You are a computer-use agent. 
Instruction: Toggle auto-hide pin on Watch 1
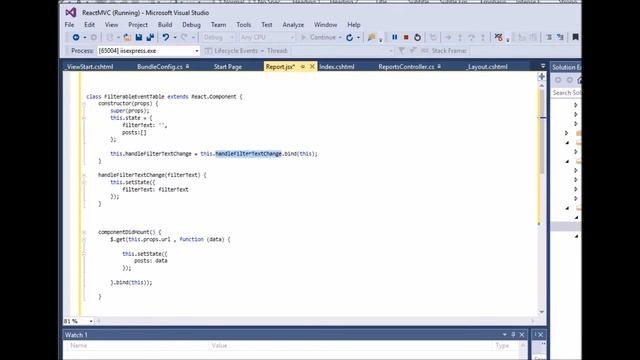[513, 335]
